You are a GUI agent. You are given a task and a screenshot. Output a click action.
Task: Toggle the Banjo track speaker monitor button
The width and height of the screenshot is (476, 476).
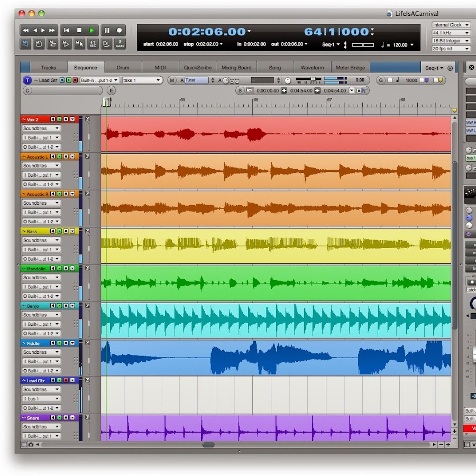[53, 306]
